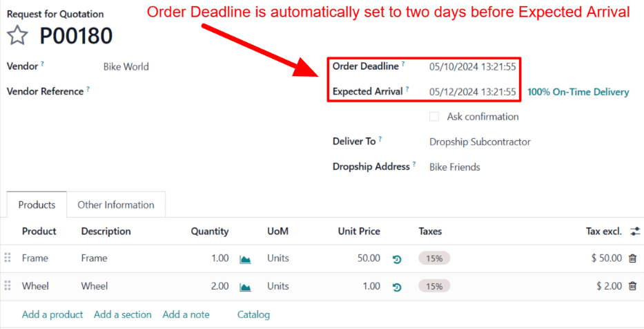The image size is (644, 329).
Task: Open forecast chart icon for Wheel row
Action: point(245,287)
